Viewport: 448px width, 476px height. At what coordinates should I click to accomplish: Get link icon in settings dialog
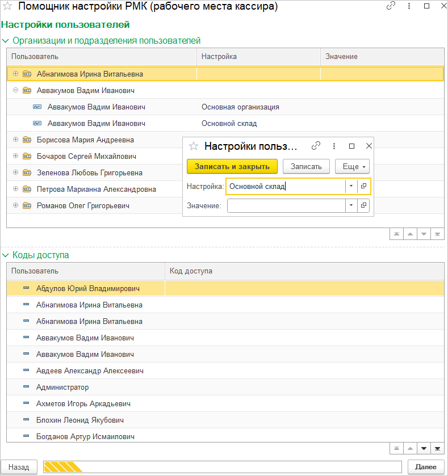[x=316, y=146]
